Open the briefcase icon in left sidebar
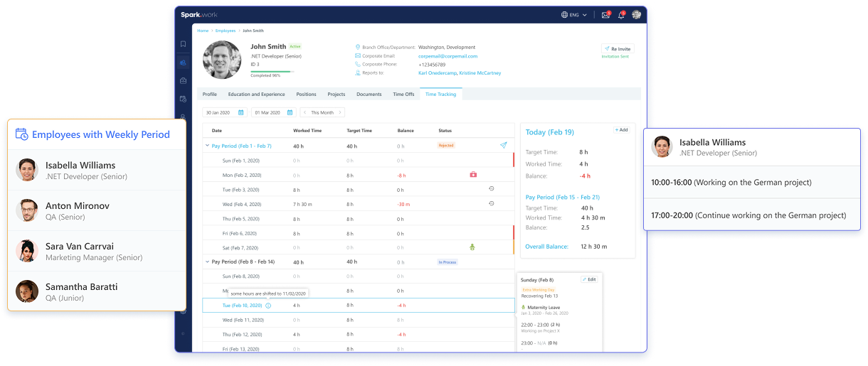The width and height of the screenshot is (868, 366). point(183,80)
